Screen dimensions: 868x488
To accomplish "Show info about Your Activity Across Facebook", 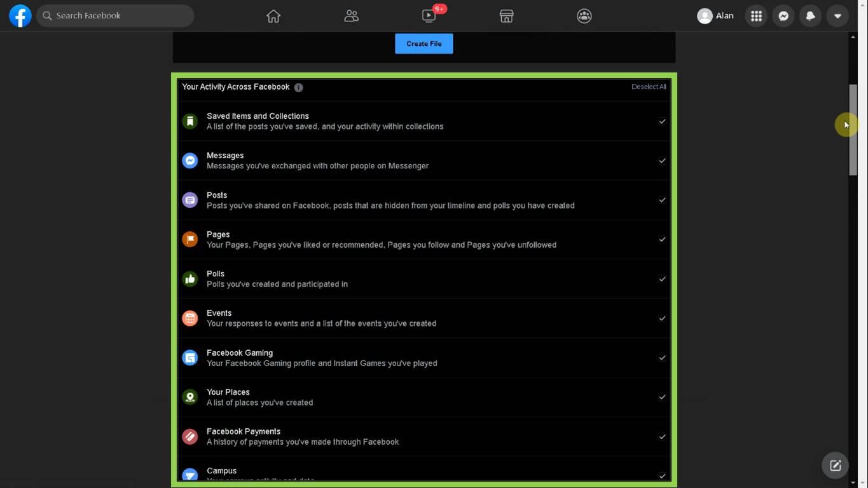I will coord(298,88).
